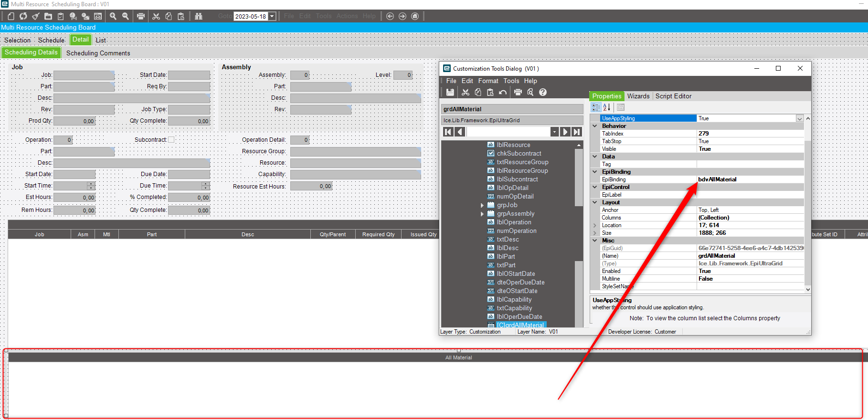Expand grpAssembly node in control tree
This screenshot has width=868, height=420.
coord(482,214)
